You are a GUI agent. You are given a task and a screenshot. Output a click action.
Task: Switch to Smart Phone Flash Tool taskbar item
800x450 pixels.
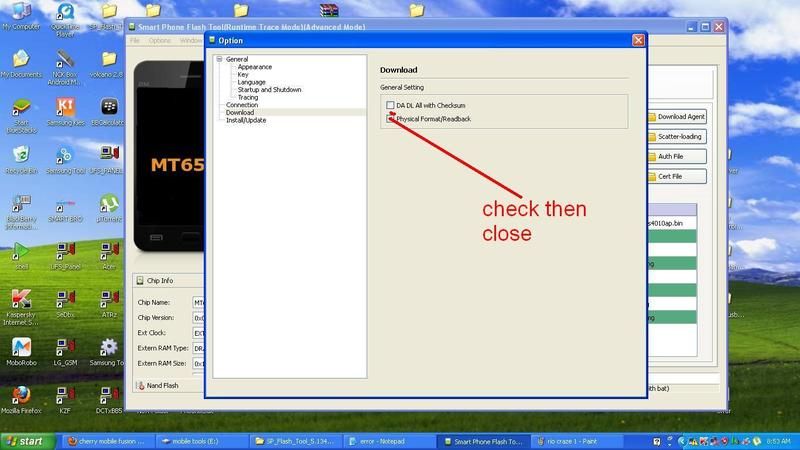482,441
